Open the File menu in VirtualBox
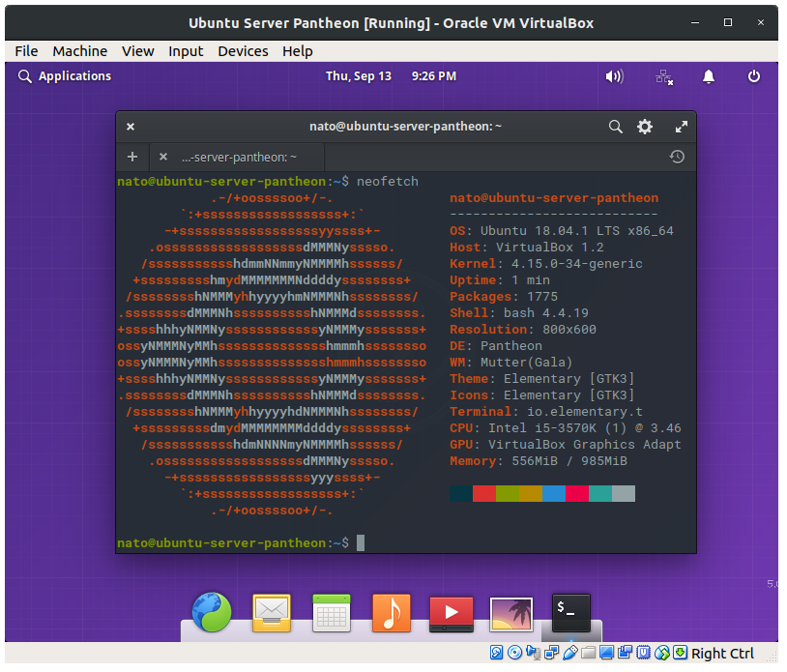 (26, 51)
